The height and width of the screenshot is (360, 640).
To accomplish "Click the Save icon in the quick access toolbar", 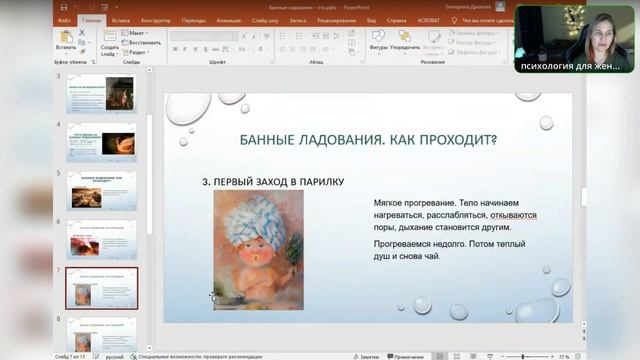I will (x=64, y=7).
